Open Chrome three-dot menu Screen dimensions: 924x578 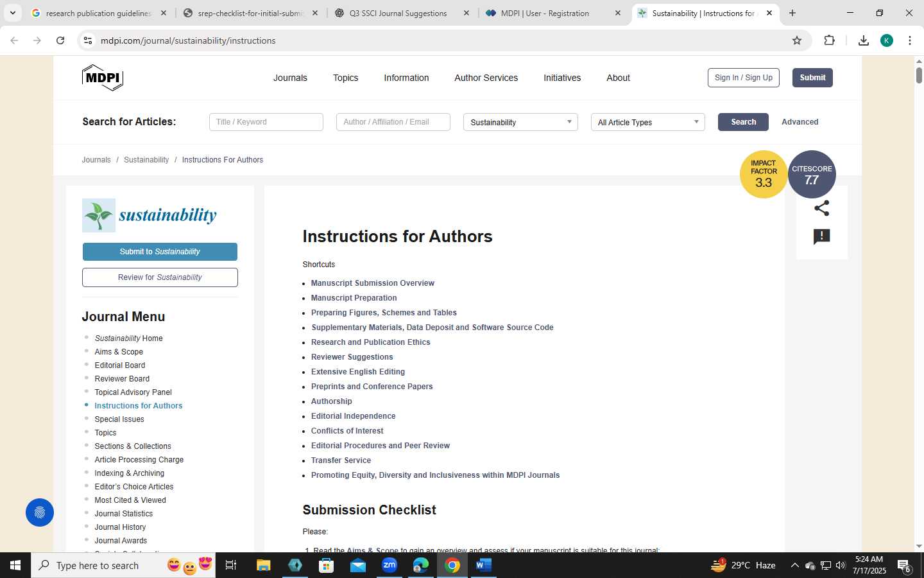click(910, 40)
